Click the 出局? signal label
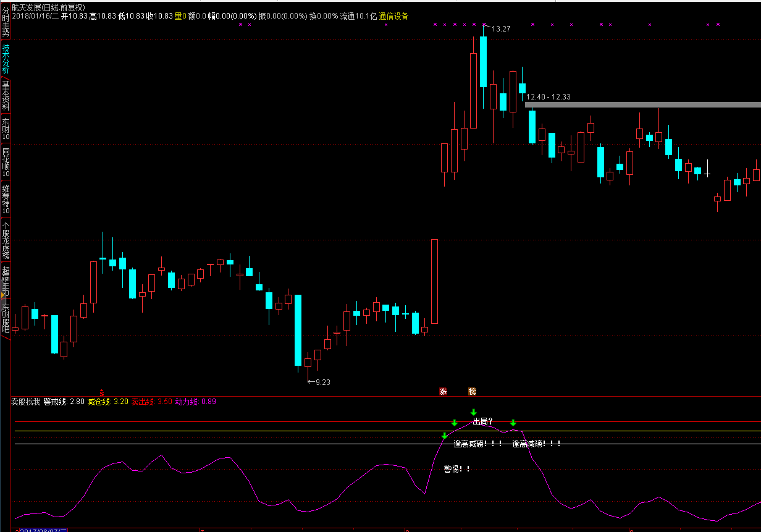 coord(482,421)
